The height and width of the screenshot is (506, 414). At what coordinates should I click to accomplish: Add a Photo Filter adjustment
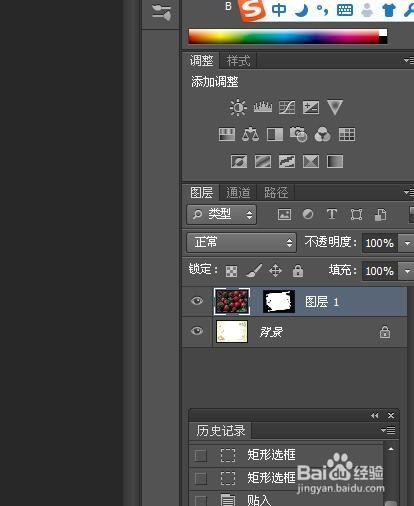point(298,135)
